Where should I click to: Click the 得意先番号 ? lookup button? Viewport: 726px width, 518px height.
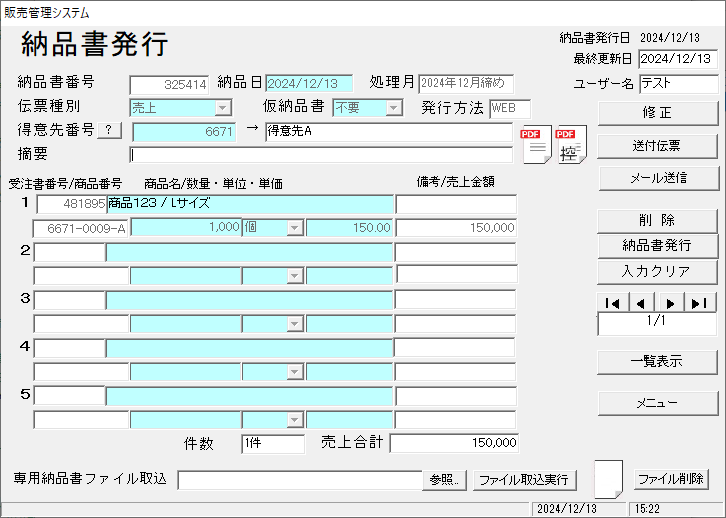point(109,131)
